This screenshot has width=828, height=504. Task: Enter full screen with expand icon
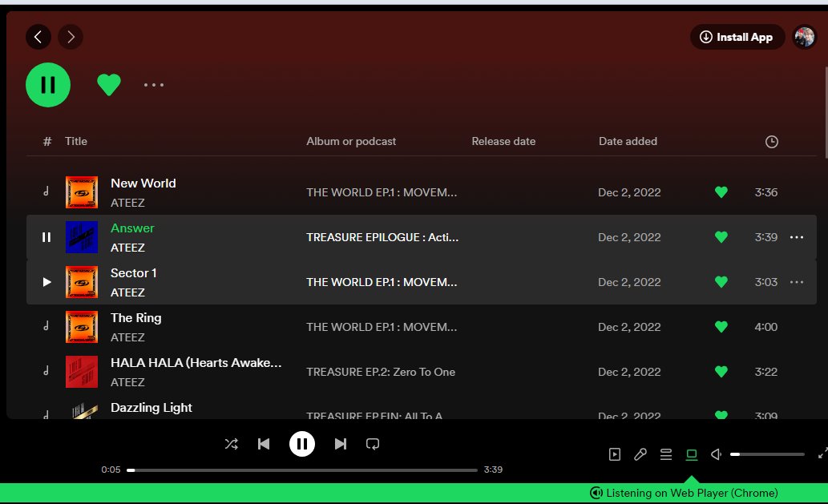click(822, 454)
